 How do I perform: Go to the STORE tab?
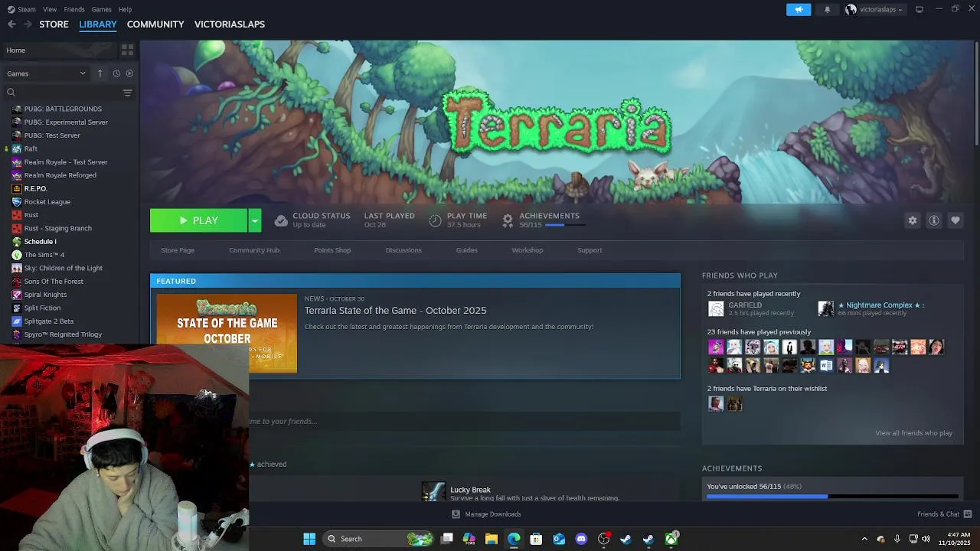pos(54,24)
